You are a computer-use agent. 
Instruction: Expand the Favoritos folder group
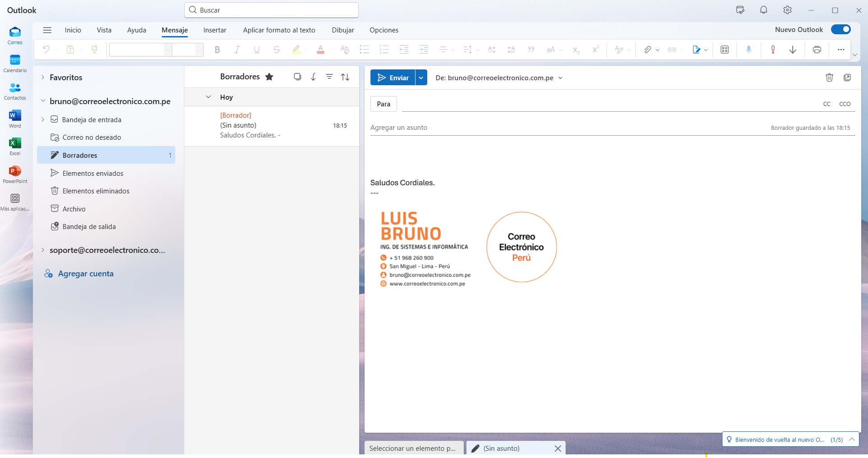43,78
